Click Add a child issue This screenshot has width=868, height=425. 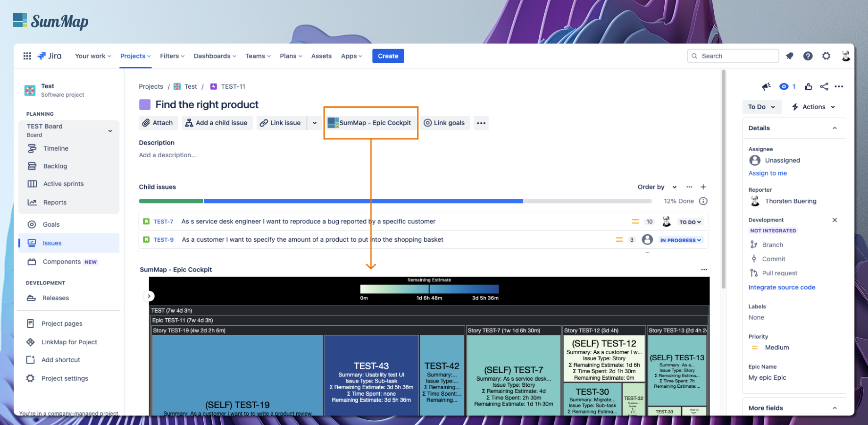(217, 123)
